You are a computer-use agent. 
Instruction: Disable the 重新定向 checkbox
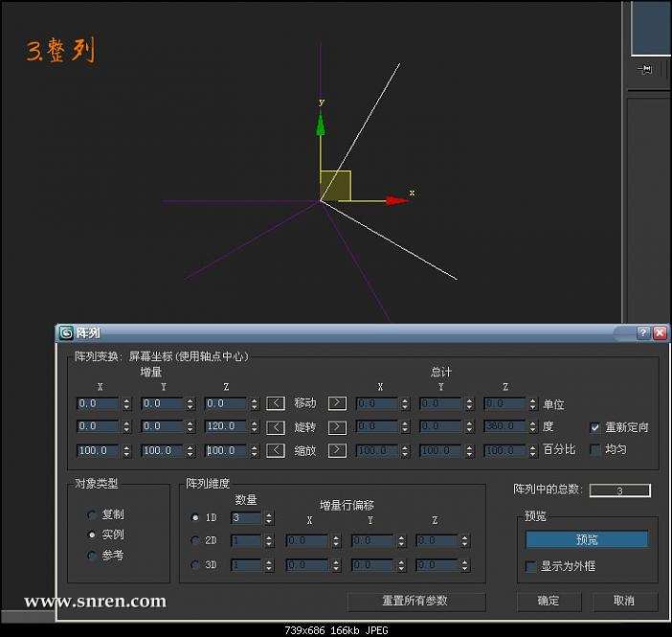[595, 427]
